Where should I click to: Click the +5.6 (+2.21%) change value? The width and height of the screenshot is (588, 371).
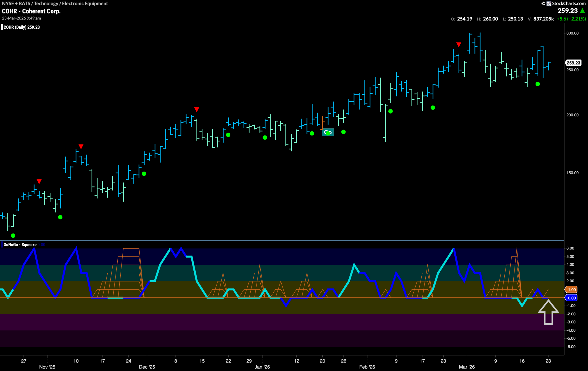click(x=571, y=19)
